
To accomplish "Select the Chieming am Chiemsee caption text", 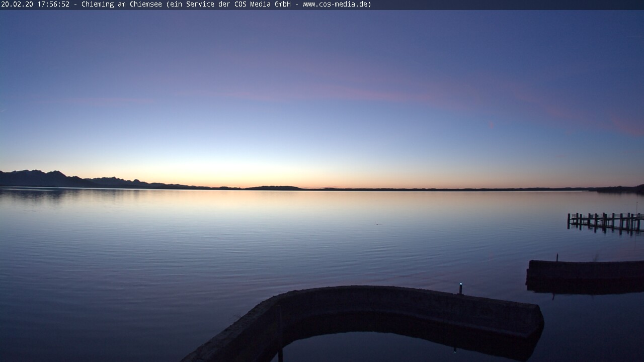I will [x=122, y=5].
